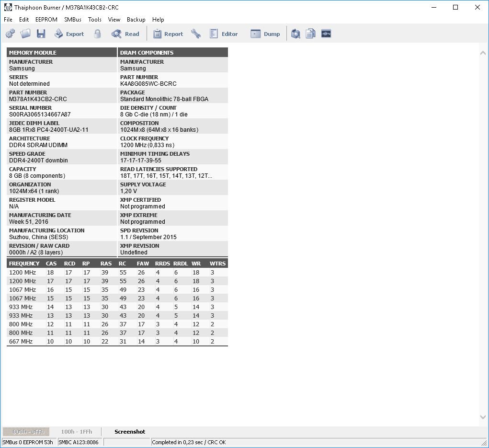Open the Report view
Viewport: 489px width, 448px height.
point(168,34)
